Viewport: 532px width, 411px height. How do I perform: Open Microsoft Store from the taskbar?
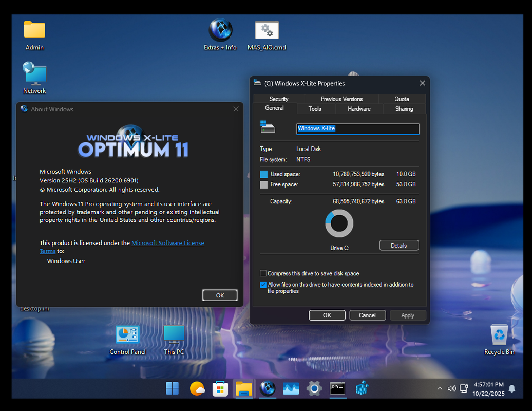220,388
